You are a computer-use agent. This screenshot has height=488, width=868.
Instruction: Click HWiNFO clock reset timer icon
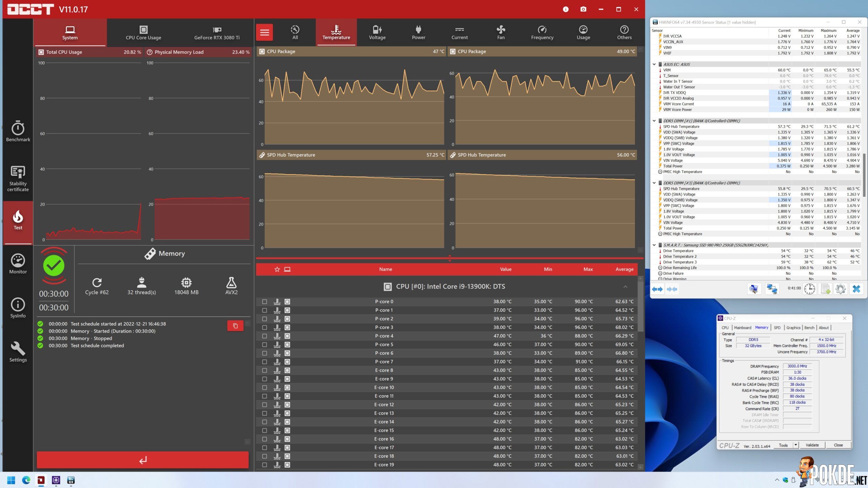click(810, 289)
